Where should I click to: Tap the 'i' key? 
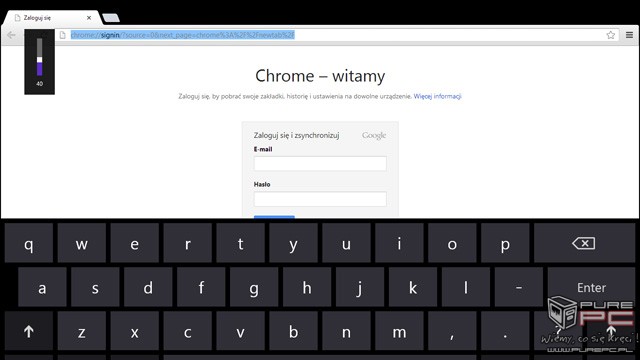tap(399, 243)
